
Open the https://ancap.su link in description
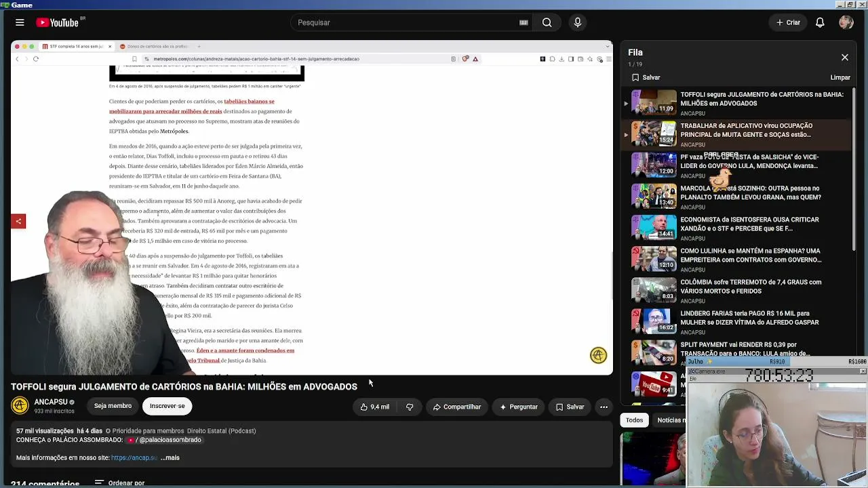coord(134,457)
